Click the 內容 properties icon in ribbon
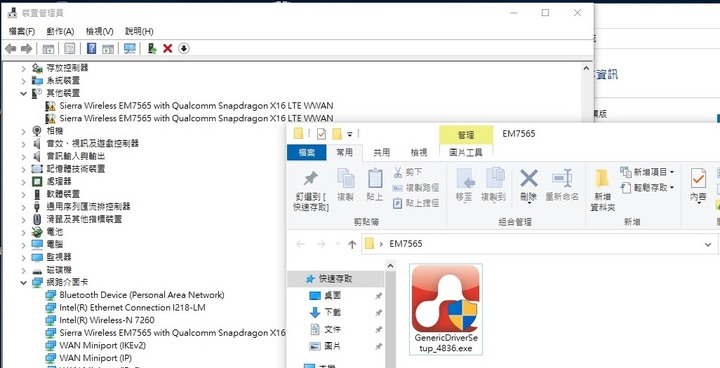This screenshot has height=368, width=720. pos(698,178)
